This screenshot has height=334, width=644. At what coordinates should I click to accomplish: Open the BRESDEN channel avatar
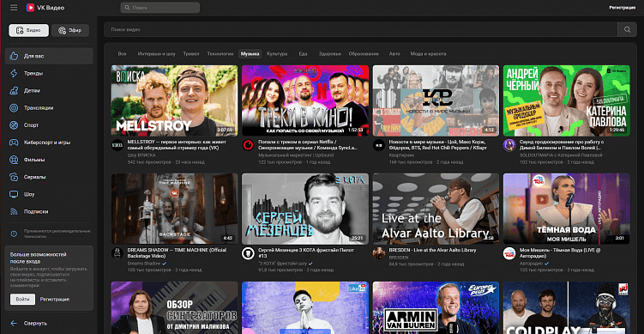point(379,253)
